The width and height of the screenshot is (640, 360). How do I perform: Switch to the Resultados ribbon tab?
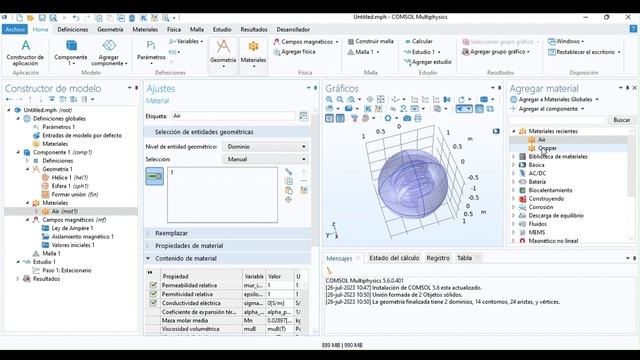tap(254, 29)
